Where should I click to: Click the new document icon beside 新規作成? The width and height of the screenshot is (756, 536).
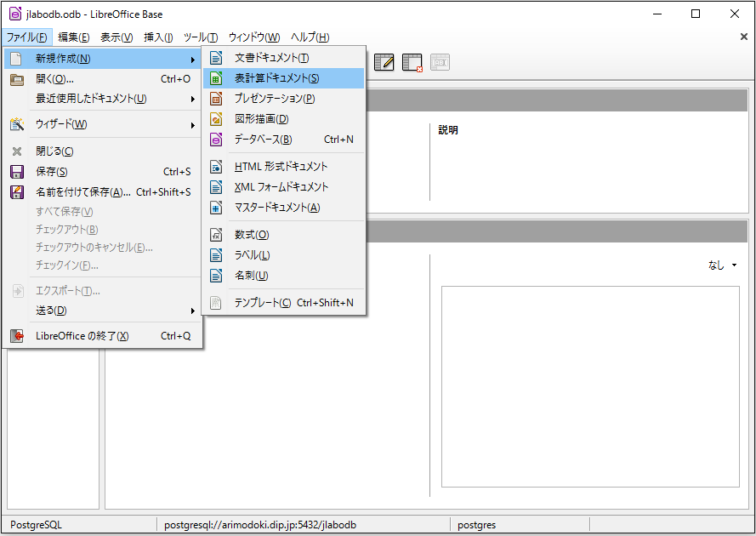(x=16, y=59)
